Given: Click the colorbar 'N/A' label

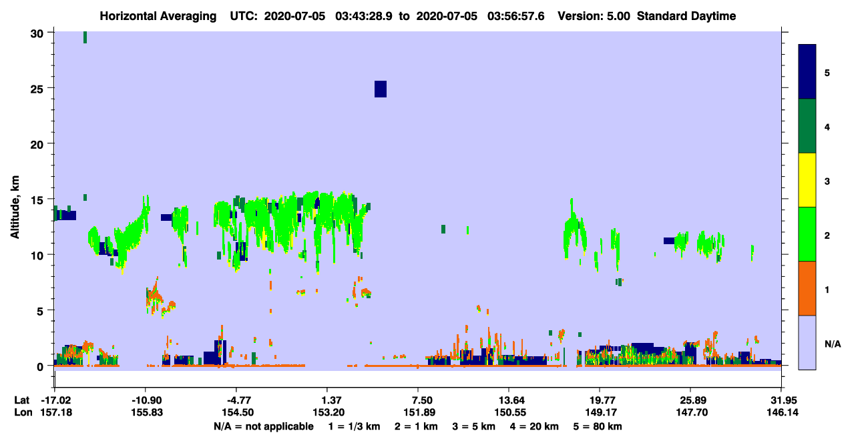Looking at the screenshot, I should point(833,344).
